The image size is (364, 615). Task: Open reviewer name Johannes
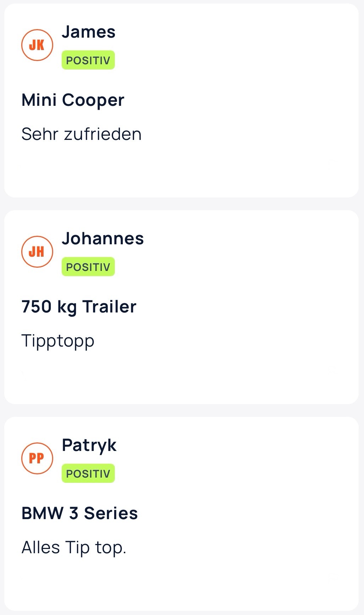103,239
